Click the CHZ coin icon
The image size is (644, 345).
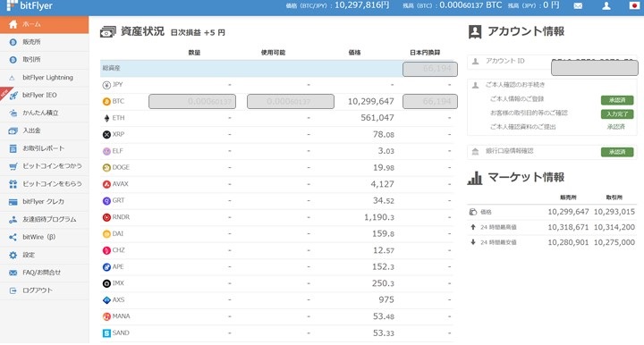pyautogui.click(x=106, y=250)
